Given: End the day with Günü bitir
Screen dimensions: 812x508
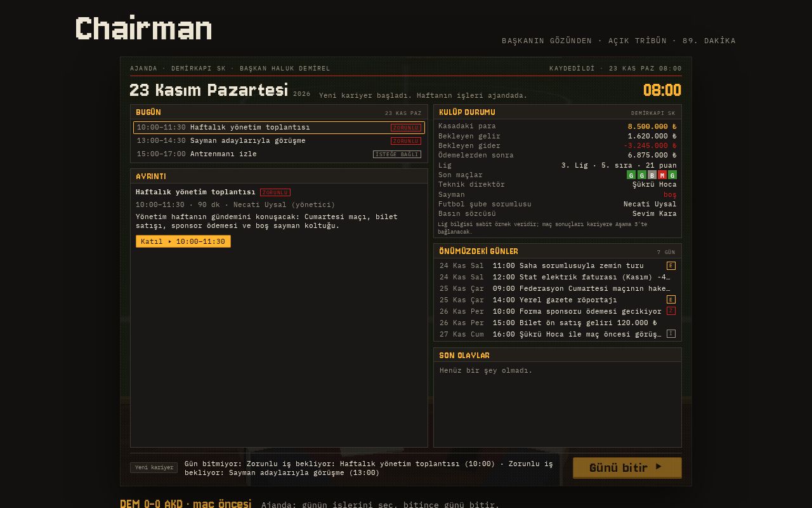Looking at the screenshot, I should coord(627,467).
